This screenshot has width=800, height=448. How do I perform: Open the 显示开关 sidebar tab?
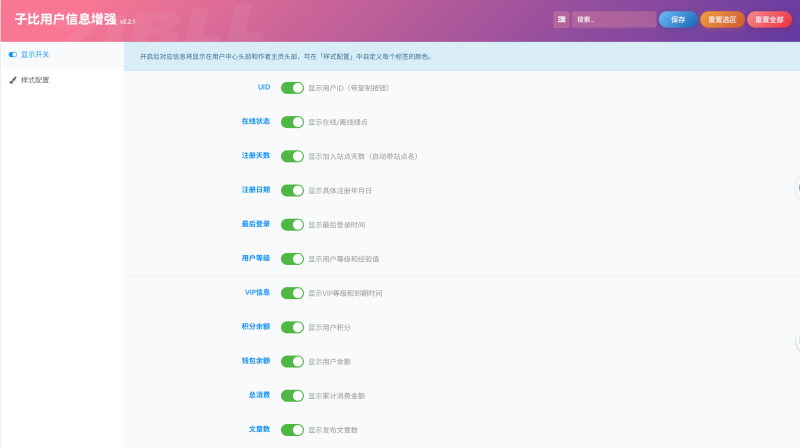(x=62, y=55)
